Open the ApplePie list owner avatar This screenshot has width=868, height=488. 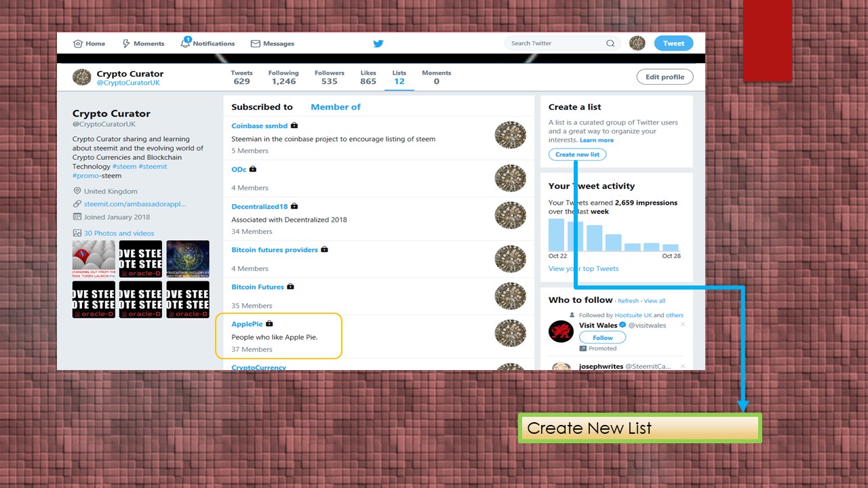pyautogui.click(x=511, y=333)
